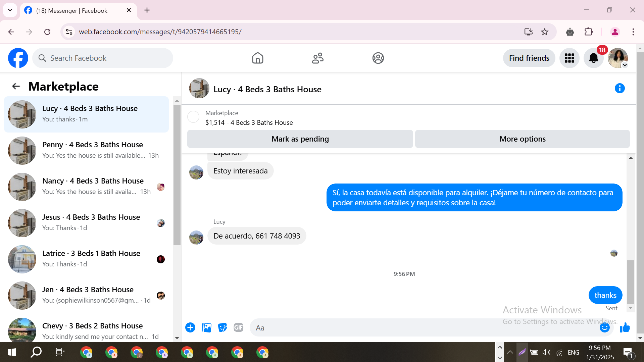The image size is (644, 362).
Task: Click the 'De acuerdo, 661 748 4093' message
Action: tap(257, 236)
